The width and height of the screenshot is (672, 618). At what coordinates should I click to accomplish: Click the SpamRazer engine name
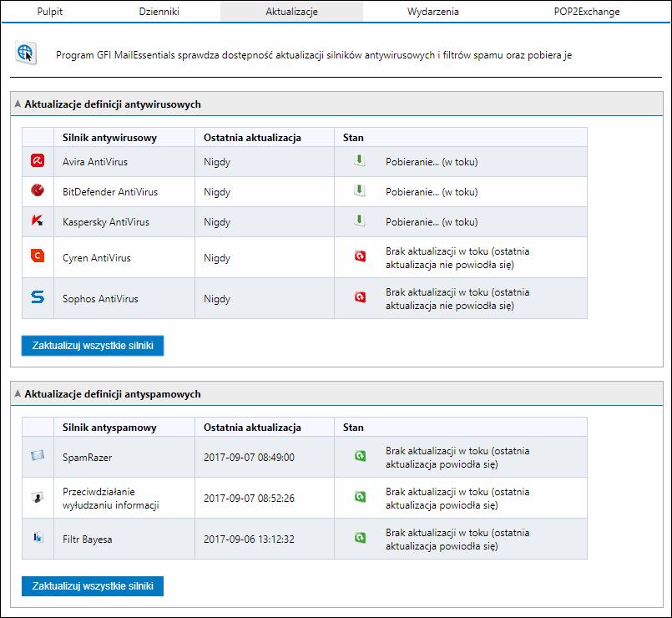click(88, 457)
